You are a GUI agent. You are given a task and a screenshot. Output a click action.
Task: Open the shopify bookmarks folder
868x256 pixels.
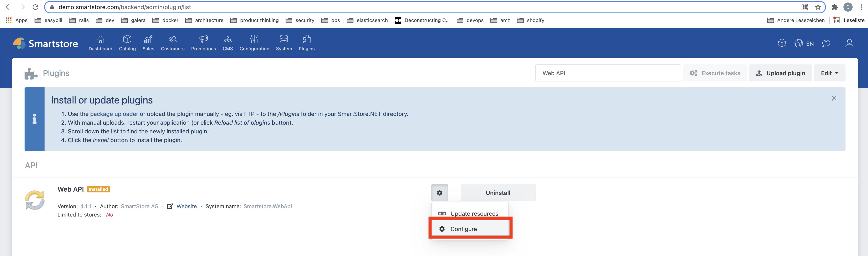531,20
